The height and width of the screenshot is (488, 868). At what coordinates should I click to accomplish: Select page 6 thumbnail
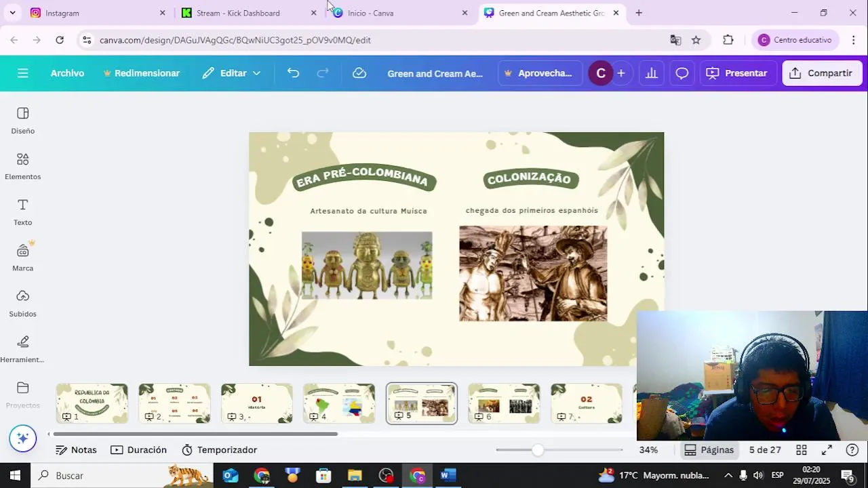(504, 403)
